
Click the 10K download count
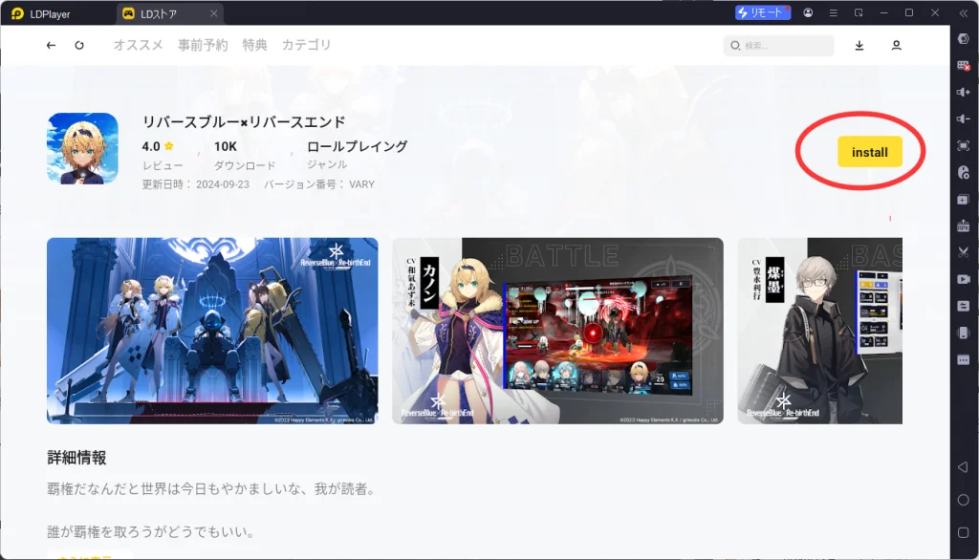(x=226, y=146)
